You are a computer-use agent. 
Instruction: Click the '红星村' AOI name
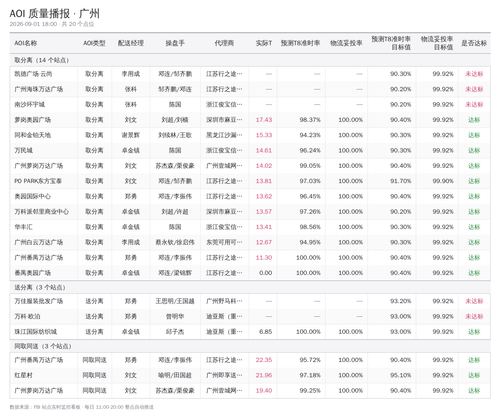(23, 375)
